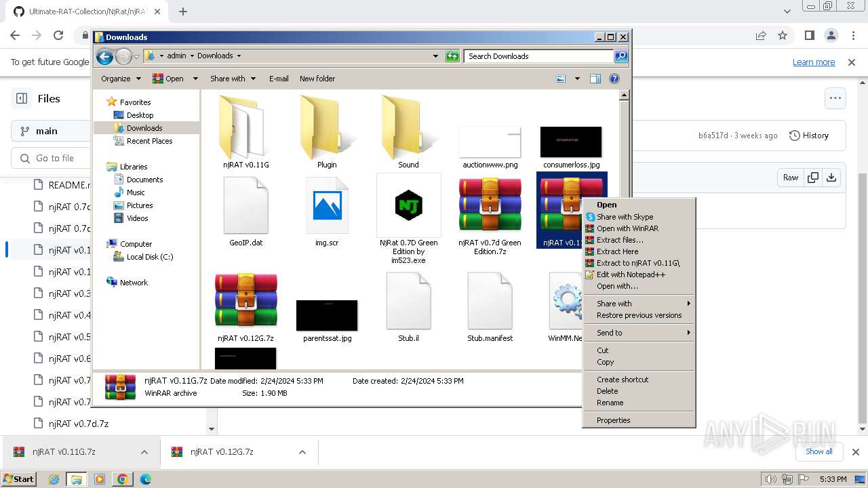Expand Share with submenu

coord(639,304)
